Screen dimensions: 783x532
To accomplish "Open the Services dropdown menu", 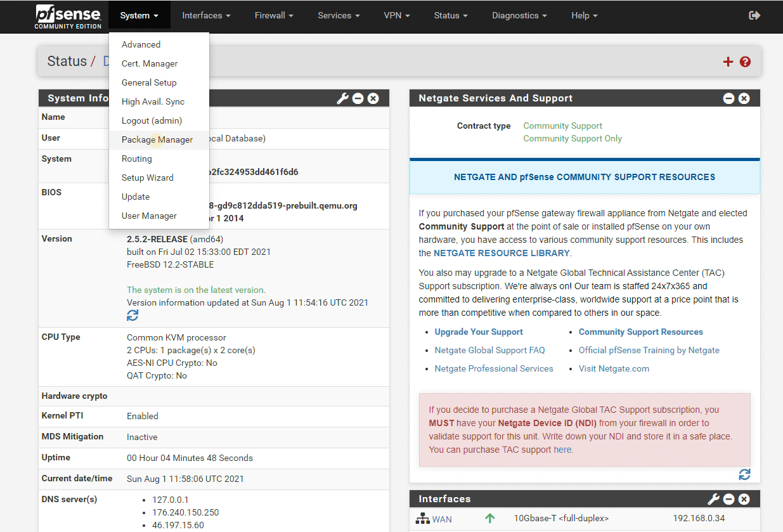I will pos(339,15).
